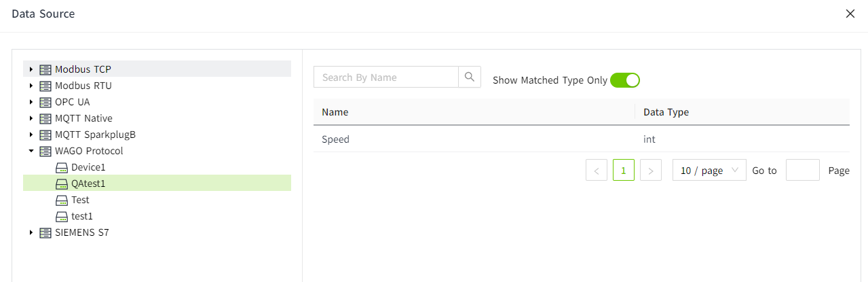The image size is (868, 282).
Task: Click the Modbus TCP server icon
Action: point(45,69)
